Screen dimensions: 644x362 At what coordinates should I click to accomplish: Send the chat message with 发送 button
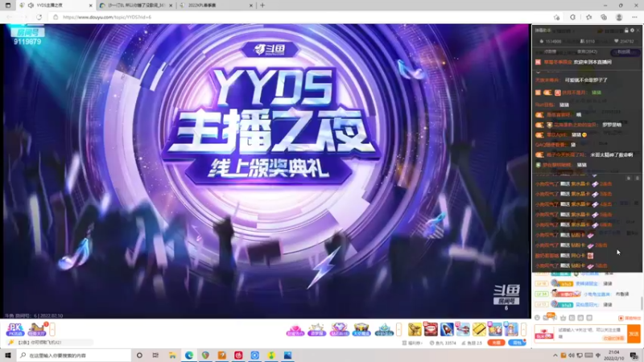(x=634, y=334)
